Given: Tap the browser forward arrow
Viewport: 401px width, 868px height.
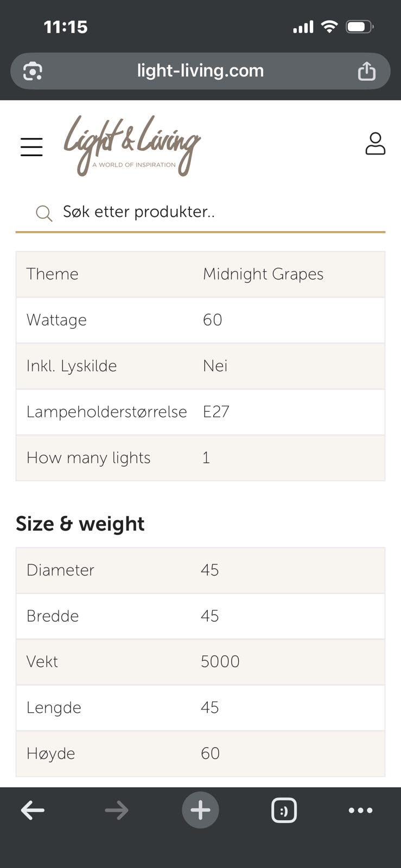Looking at the screenshot, I should point(116,810).
